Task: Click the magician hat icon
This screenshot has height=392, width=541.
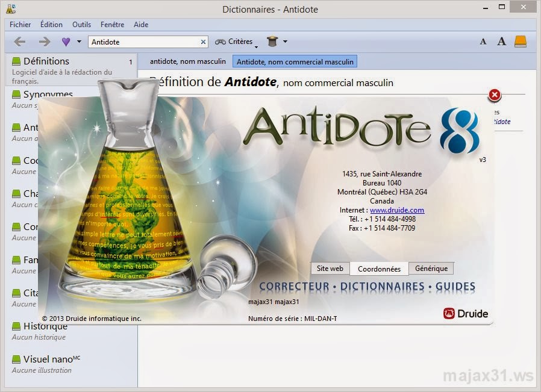Action: tap(272, 42)
